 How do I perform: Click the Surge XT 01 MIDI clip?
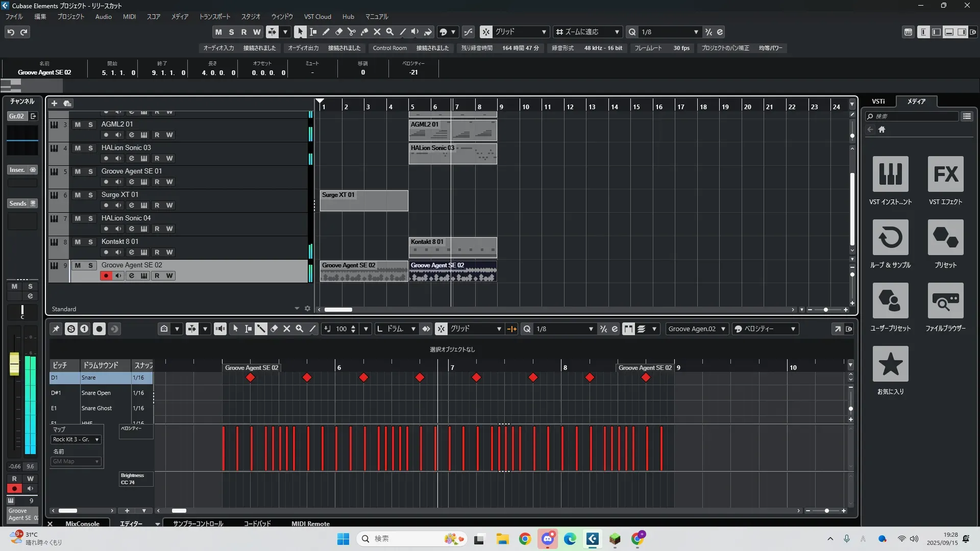coord(363,201)
